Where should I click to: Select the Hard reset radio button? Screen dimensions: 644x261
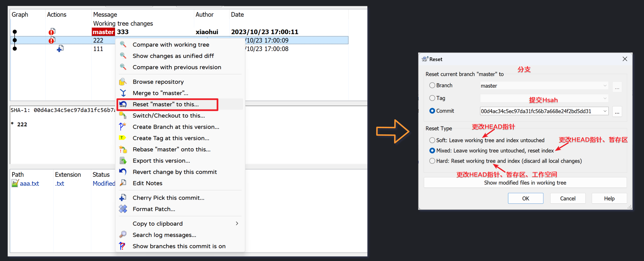432,161
